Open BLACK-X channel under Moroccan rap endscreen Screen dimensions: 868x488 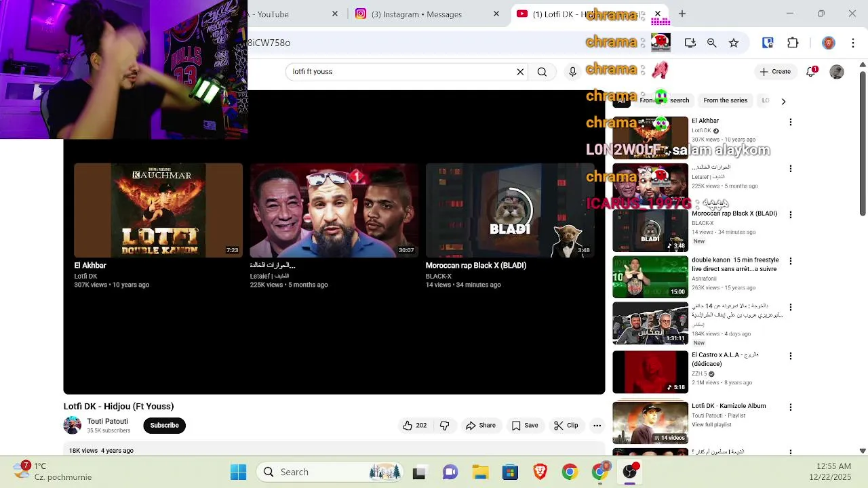[438, 277]
